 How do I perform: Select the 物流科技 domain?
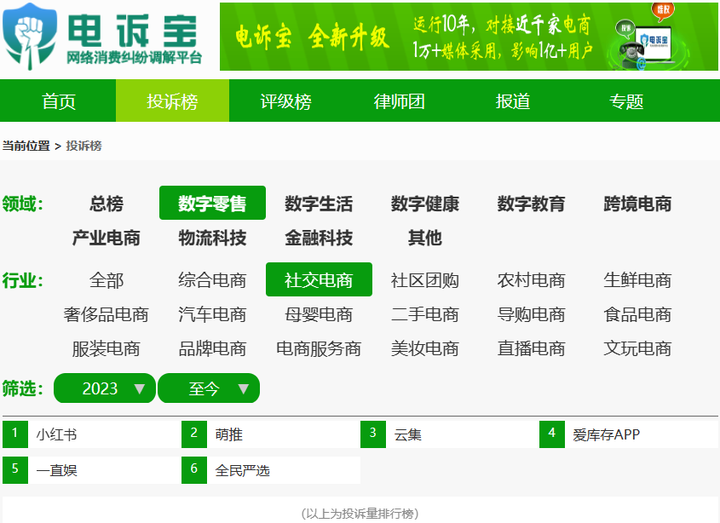point(212,238)
